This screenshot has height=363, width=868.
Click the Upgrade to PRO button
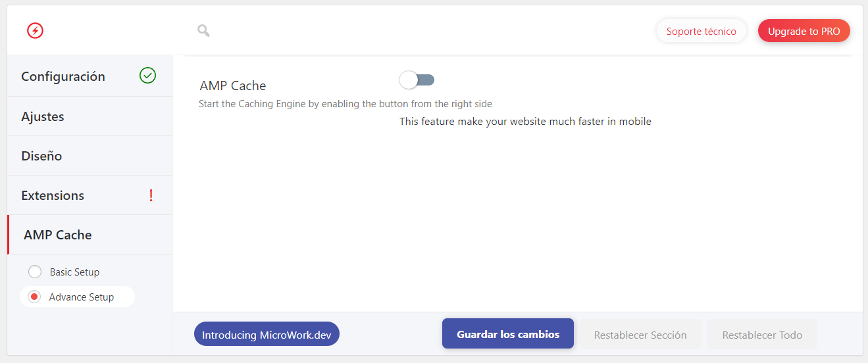pos(804,31)
